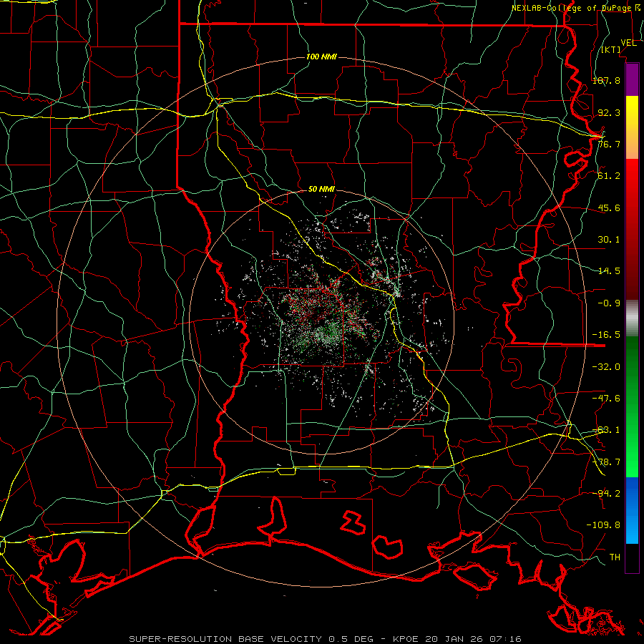Click the 45.6 velocity scale value
Viewport: 644px width, 644px height.
[609, 208]
